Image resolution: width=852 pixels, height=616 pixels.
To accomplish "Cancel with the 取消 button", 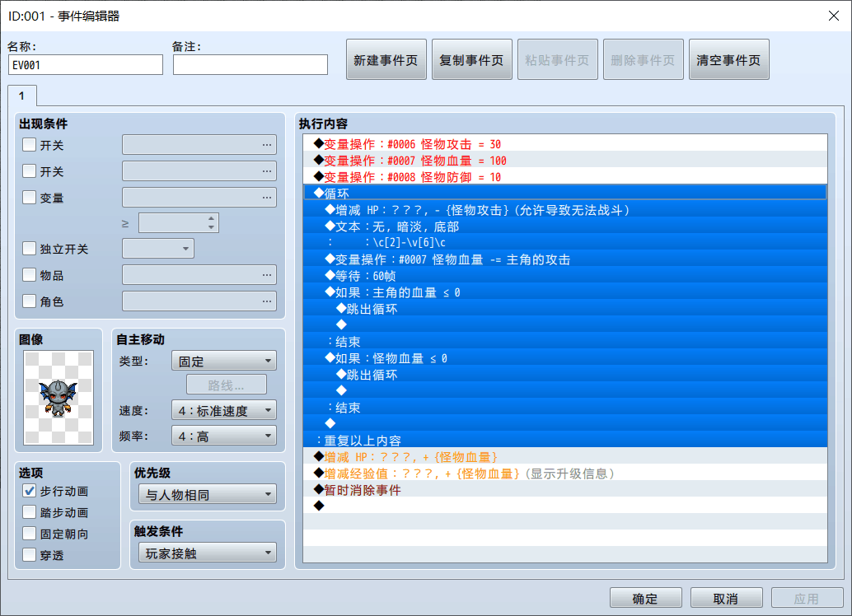I will [x=727, y=598].
